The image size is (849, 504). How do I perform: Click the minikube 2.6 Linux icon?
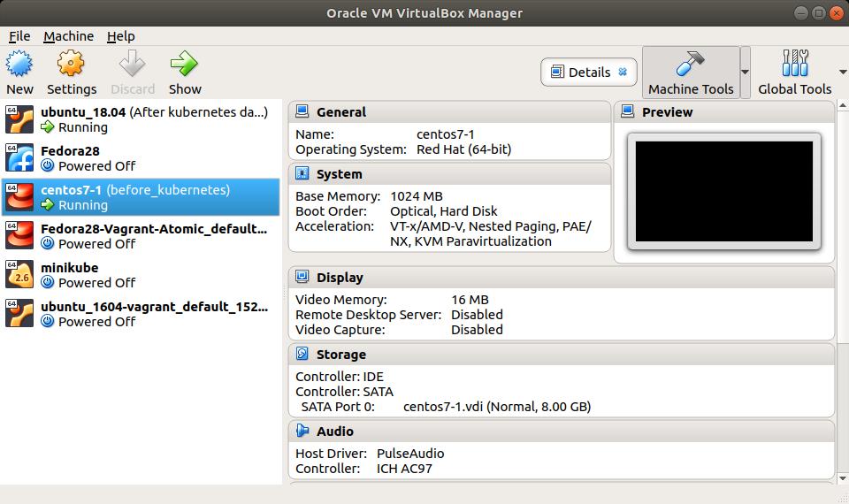point(19,275)
